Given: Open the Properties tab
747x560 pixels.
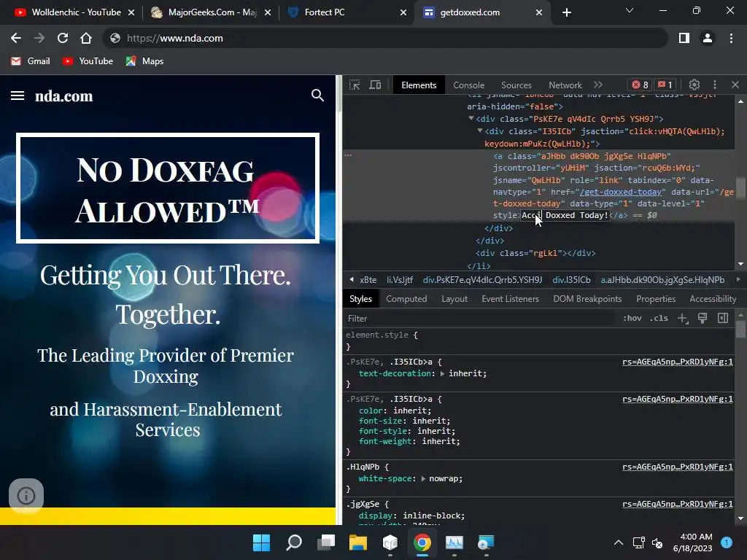Looking at the screenshot, I should point(656,299).
